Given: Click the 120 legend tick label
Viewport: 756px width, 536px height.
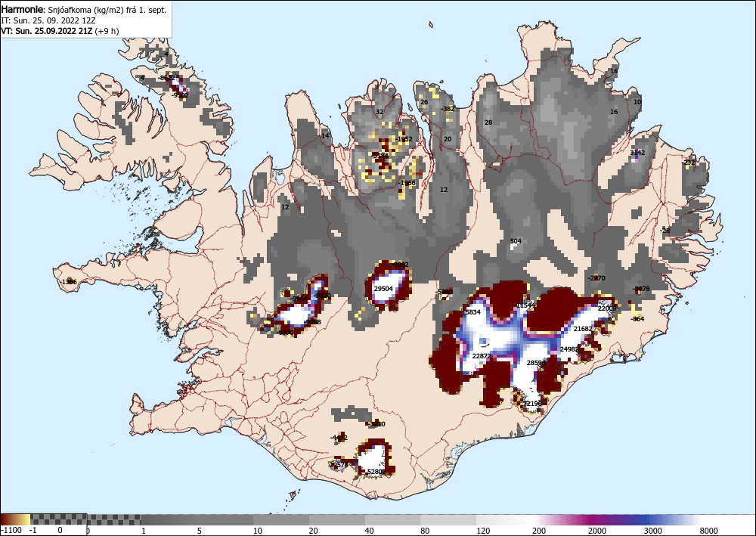Looking at the screenshot, I should tap(482, 531).
